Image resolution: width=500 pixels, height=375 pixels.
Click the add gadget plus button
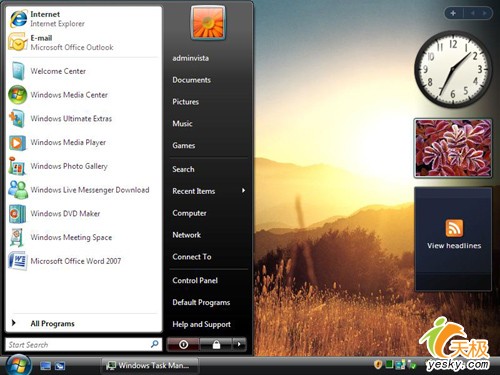click(453, 13)
